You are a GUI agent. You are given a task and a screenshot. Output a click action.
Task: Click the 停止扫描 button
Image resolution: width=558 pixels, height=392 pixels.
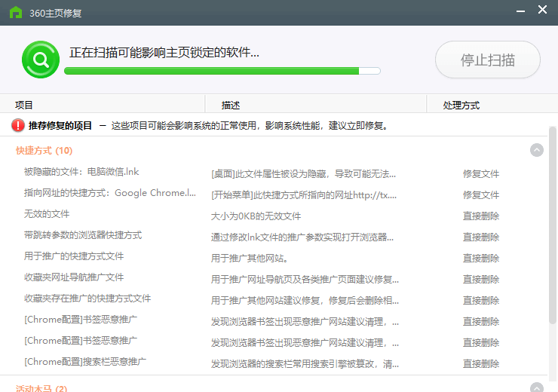coord(488,60)
